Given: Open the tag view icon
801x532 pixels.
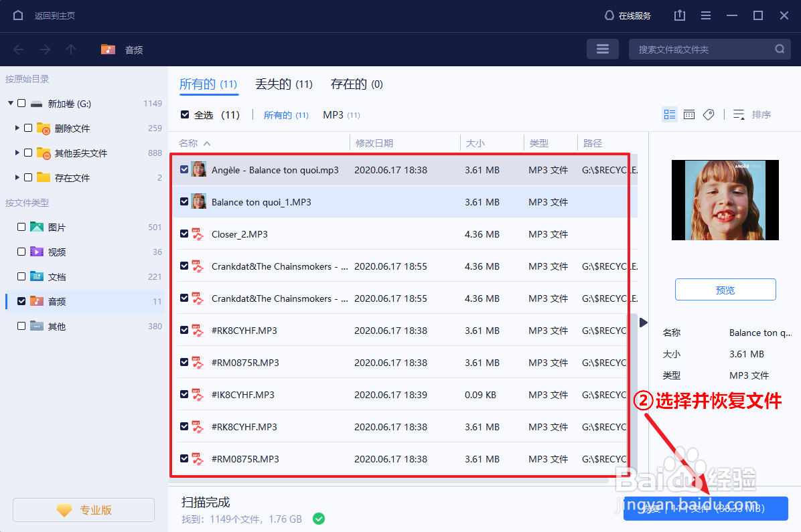Looking at the screenshot, I should tap(708, 114).
